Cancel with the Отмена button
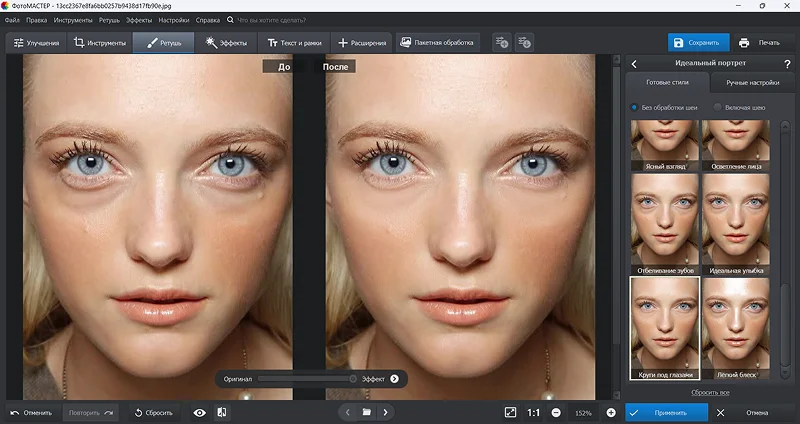The height and width of the screenshot is (424, 800). coord(749,413)
